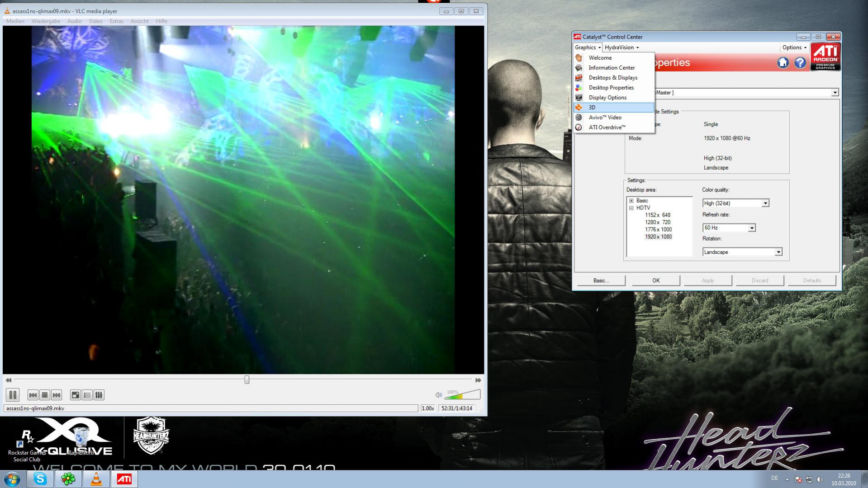
Task: Open VLC Hilfe menu
Action: pyautogui.click(x=161, y=21)
